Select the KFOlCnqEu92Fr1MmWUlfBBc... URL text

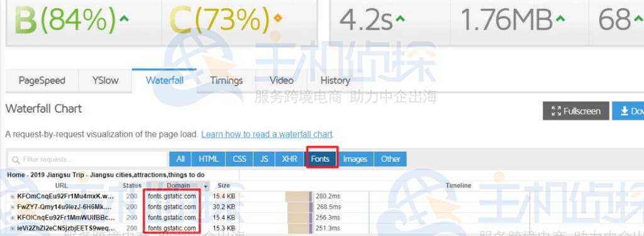coord(65,218)
